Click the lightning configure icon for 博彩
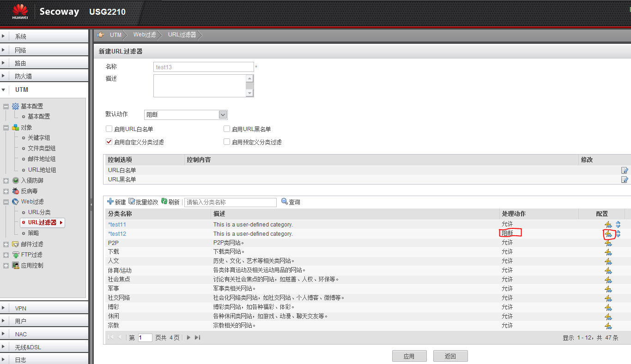 click(x=608, y=308)
